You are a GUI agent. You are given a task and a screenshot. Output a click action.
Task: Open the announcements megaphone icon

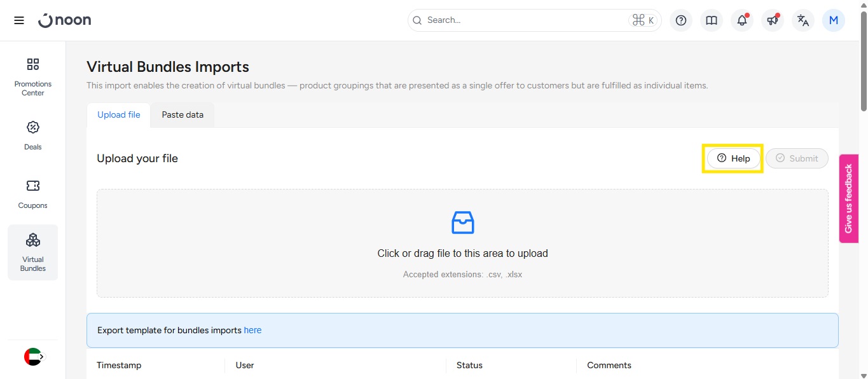(x=773, y=20)
